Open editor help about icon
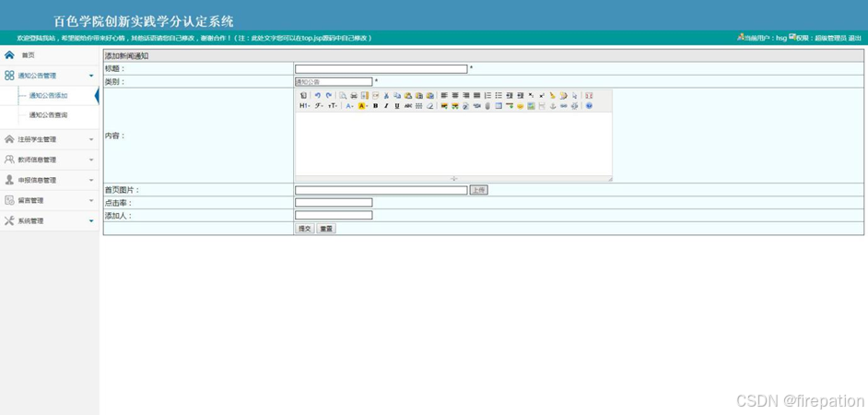Screen dimensions: 868x415 tap(589, 105)
